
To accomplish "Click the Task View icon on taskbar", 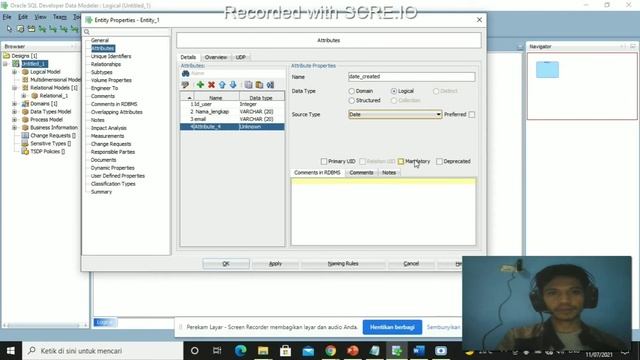I will pos(217,351).
